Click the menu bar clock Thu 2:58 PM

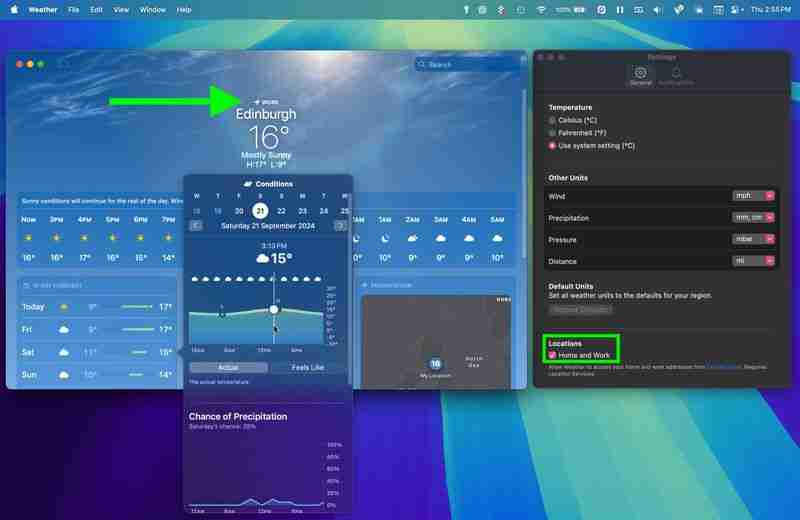coord(771,10)
